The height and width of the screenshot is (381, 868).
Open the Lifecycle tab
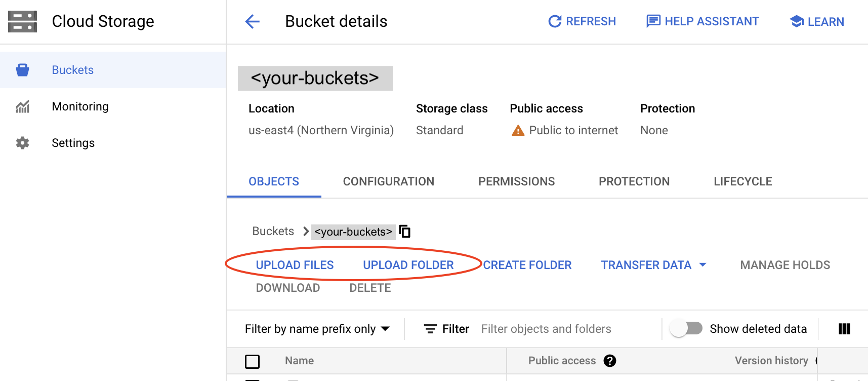(742, 181)
